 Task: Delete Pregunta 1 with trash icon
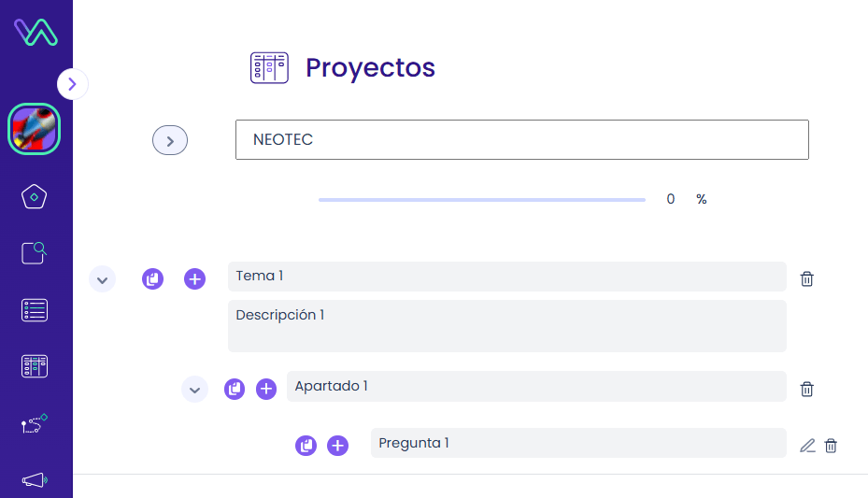831,446
